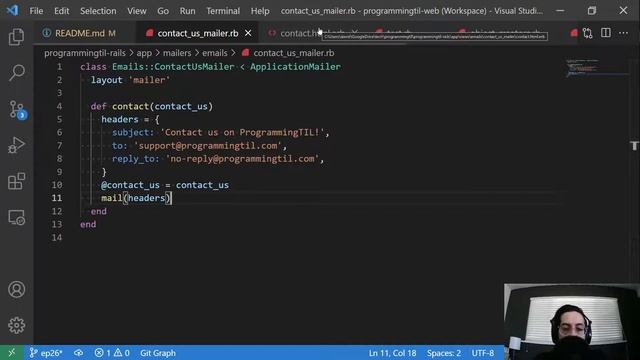Click the code minimap preview

point(596,68)
